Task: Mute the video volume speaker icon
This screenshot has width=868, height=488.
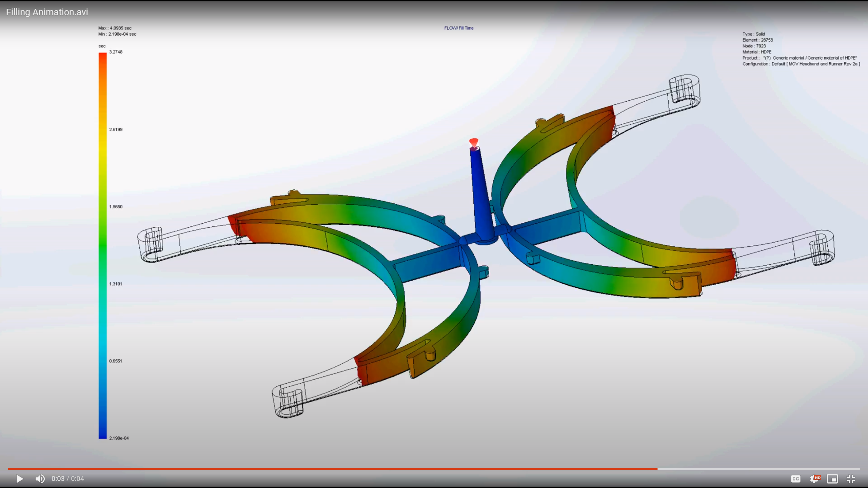Action: [40, 479]
